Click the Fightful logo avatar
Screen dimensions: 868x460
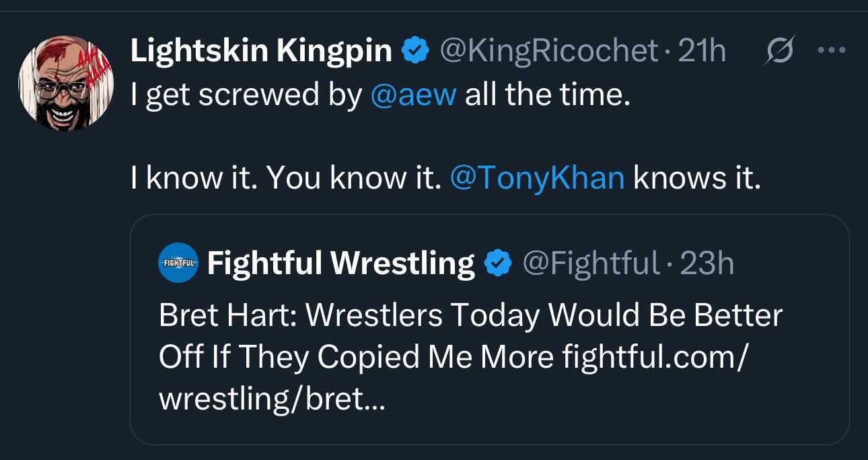point(177,263)
